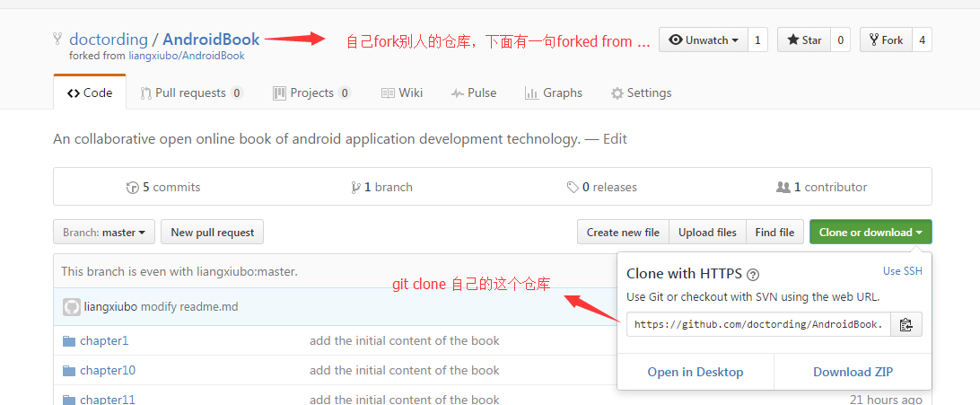This screenshot has height=405, width=980.
Task: View the 0 releases link
Action: coord(602,187)
